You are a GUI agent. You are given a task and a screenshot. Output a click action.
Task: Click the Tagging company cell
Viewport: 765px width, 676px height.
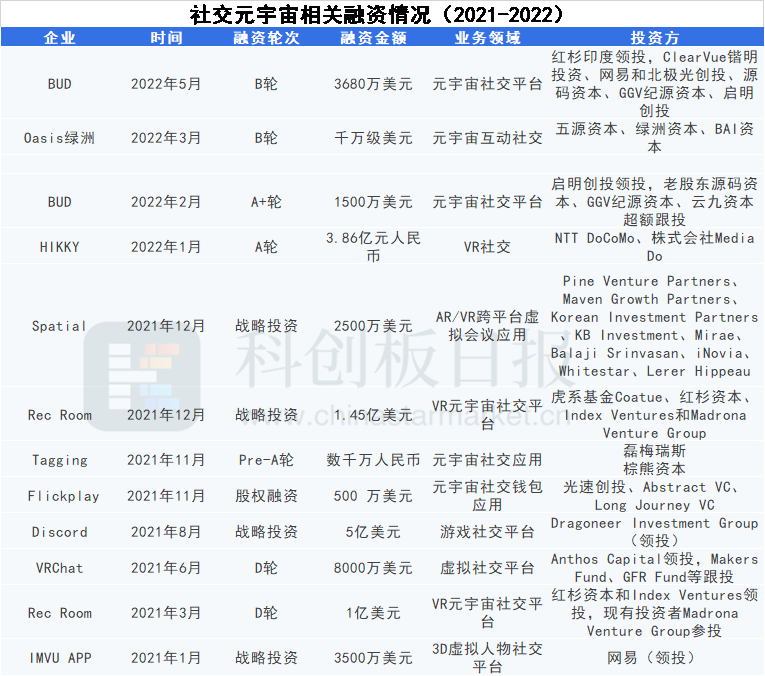tap(60, 460)
